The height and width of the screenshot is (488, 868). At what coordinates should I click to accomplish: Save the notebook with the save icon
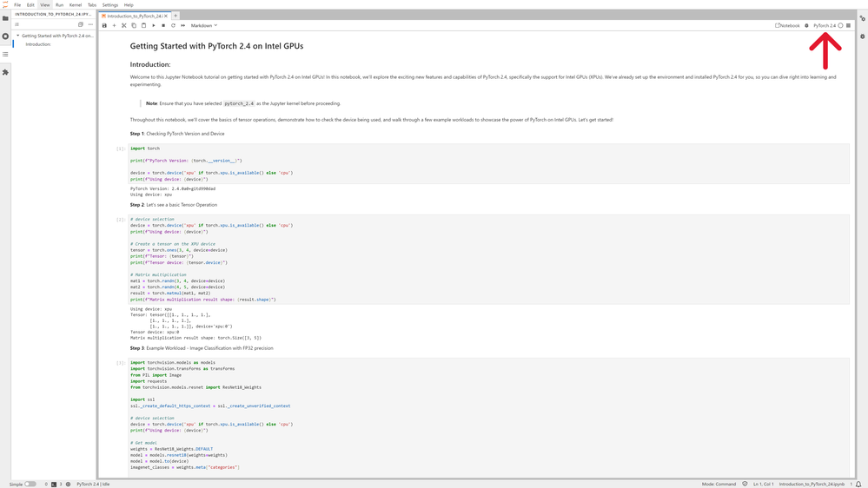(104, 25)
